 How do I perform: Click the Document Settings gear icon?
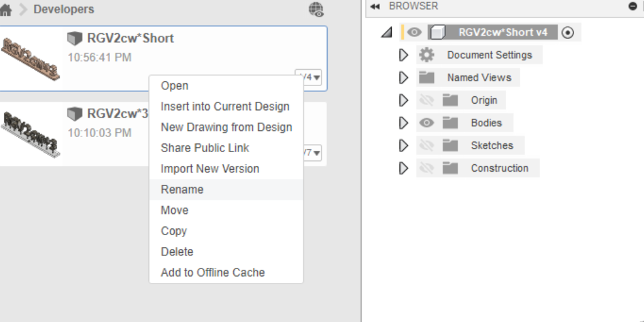[x=426, y=55]
